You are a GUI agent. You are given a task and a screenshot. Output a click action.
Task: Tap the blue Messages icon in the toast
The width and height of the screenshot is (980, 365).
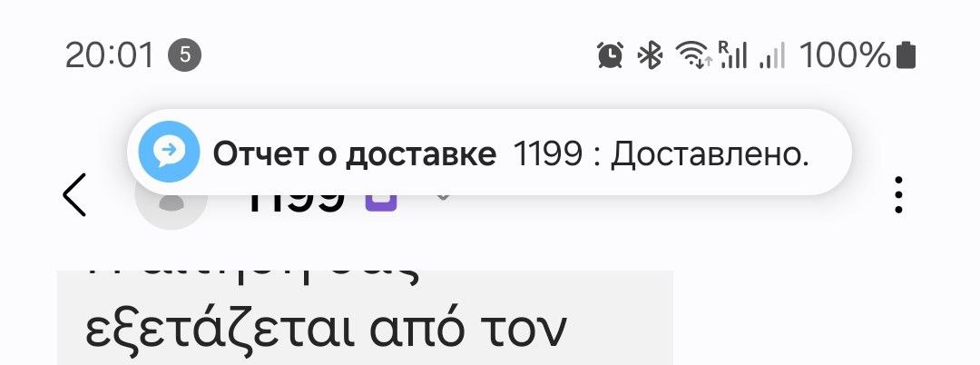click(x=169, y=153)
